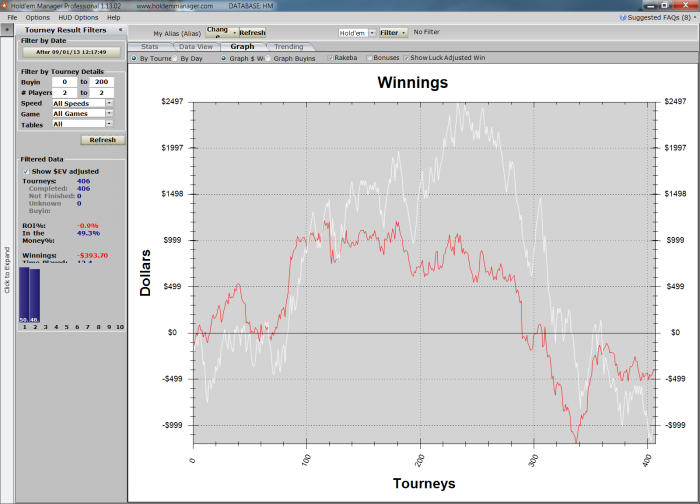
Task: Click the Winnings value -$393.70
Action: coord(92,255)
